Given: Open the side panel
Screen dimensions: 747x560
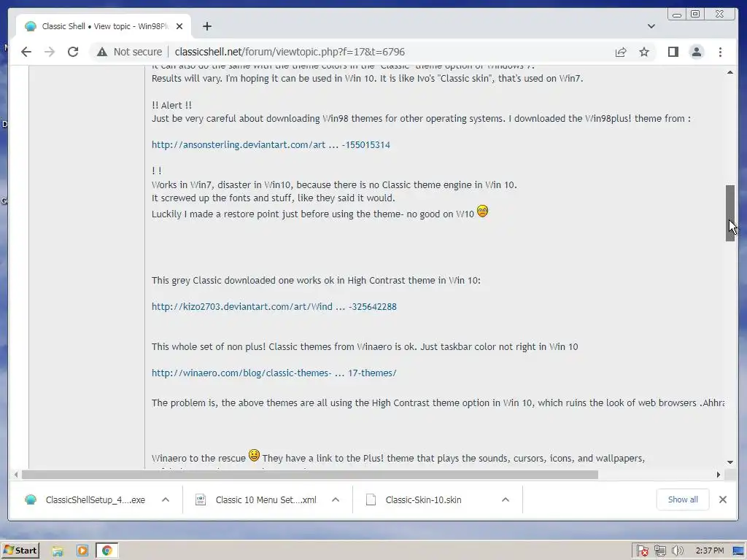Looking at the screenshot, I should [673, 52].
